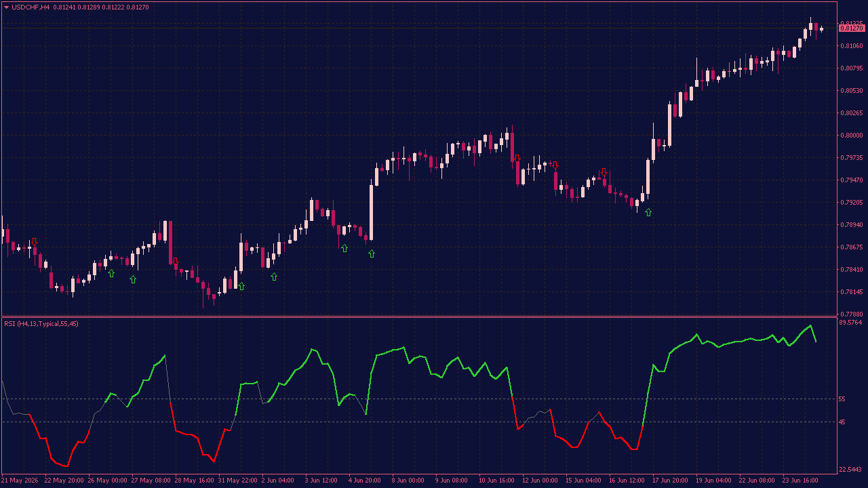This screenshot has width=868, height=488.
Task: Click the 10 Jun 16:00 time label
Action: click(x=496, y=481)
